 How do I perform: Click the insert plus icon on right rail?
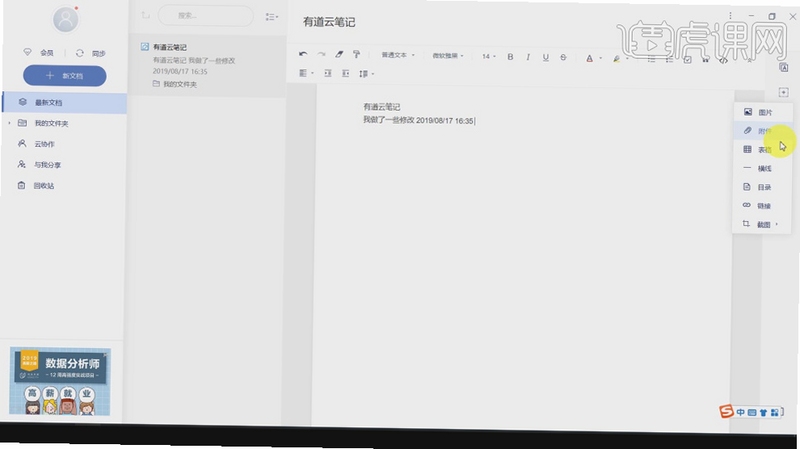[x=784, y=92]
